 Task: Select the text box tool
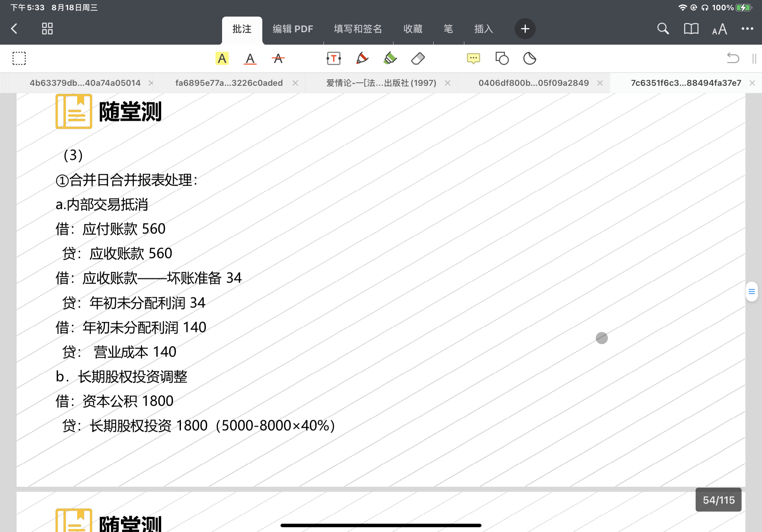[333, 59]
